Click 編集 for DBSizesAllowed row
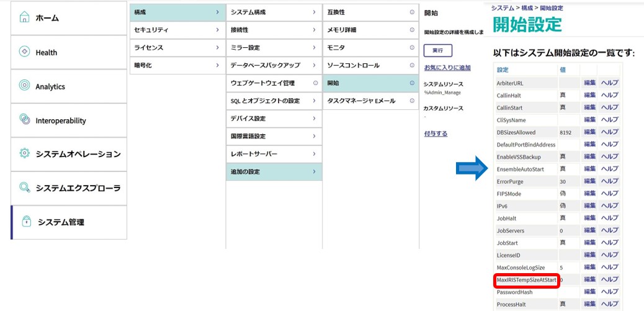Screen dimensions: 644x311 [x=589, y=132]
